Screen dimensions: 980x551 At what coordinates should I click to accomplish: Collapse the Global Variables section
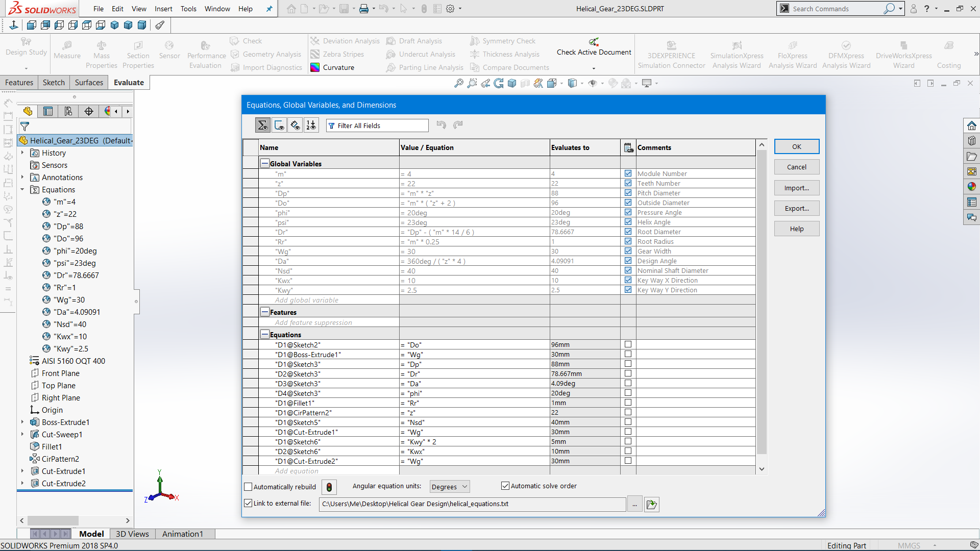click(265, 164)
